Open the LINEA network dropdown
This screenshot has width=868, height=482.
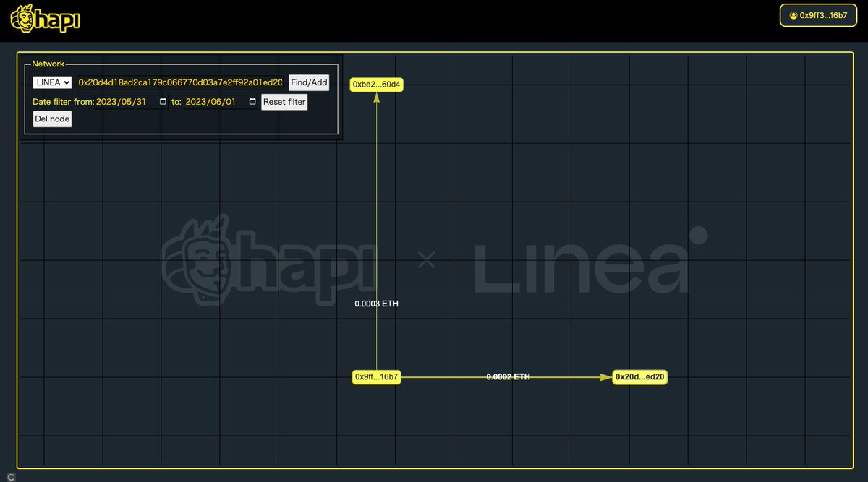52,82
